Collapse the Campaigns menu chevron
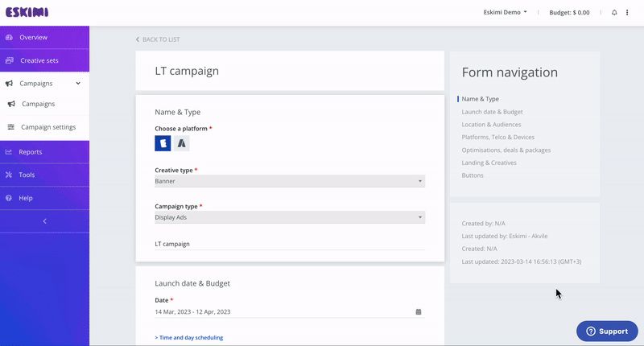Image resolution: width=644 pixels, height=346 pixels. click(78, 84)
